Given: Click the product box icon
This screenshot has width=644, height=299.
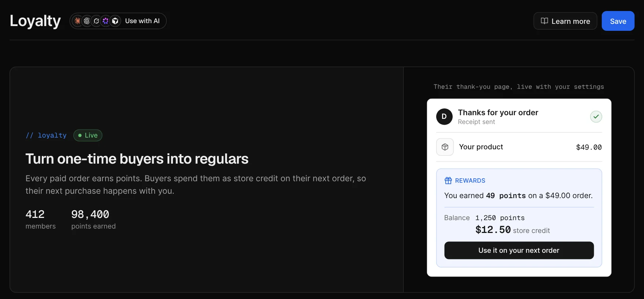Looking at the screenshot, I should [x=445, y=147].
